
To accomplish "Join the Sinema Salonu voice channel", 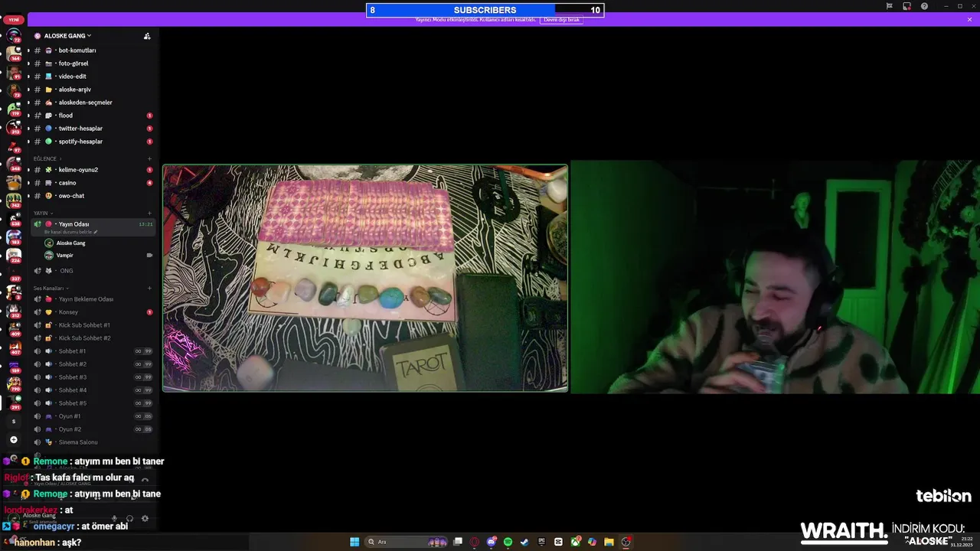I will coord(92,442).
